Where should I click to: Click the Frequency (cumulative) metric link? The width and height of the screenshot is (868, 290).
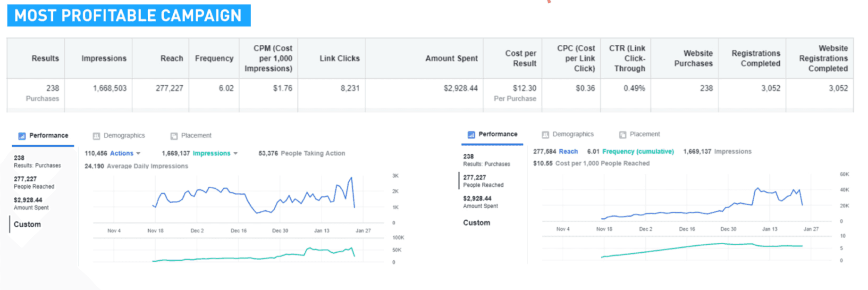(x=638, y=151)
